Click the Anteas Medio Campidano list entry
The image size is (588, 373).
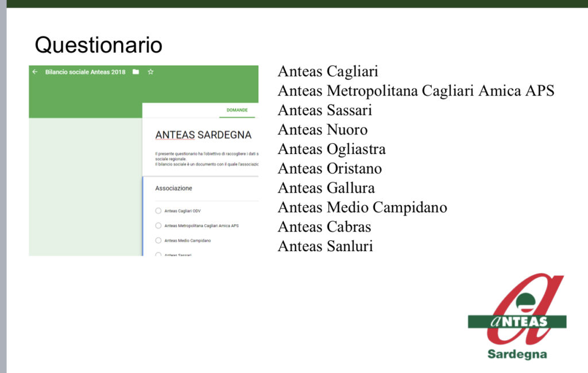click(362, 207)
